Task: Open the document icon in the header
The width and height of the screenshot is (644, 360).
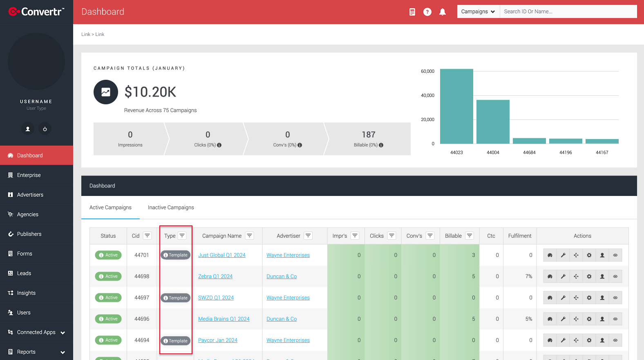Action: 412,12
